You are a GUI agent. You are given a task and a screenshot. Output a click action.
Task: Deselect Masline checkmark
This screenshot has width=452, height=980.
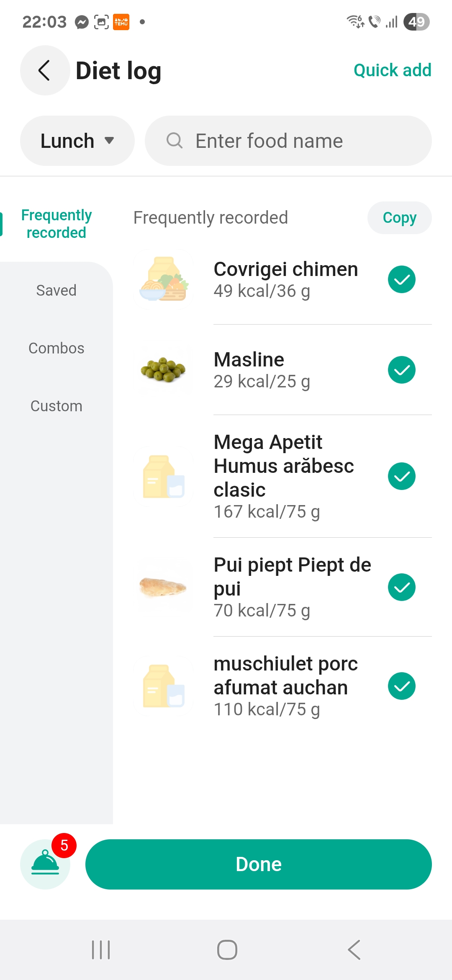click(x=401, y=370)
